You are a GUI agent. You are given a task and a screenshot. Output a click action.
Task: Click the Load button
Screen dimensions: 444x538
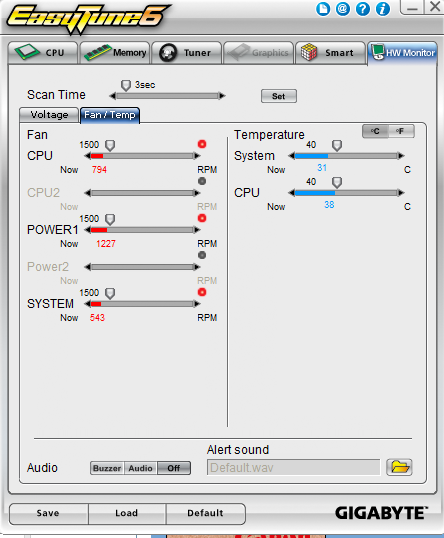(x=127, y=513)
